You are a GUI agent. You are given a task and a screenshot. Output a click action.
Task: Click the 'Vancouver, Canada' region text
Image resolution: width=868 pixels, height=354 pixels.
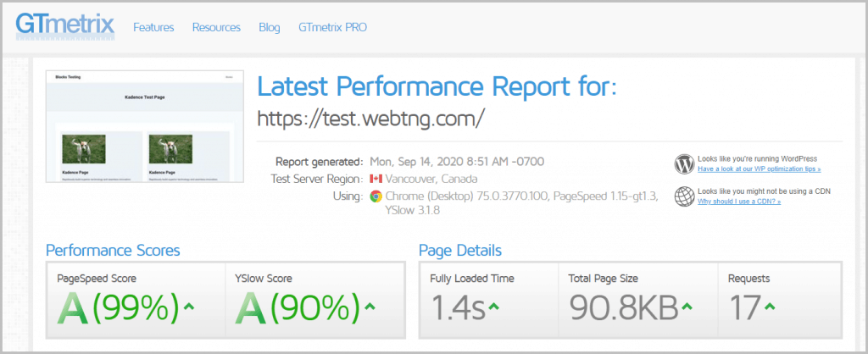coord(431,179)
